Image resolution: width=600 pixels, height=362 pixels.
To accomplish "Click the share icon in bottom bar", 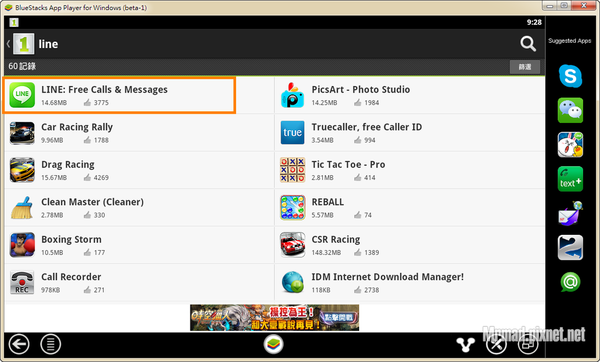I will coord(465,344).
